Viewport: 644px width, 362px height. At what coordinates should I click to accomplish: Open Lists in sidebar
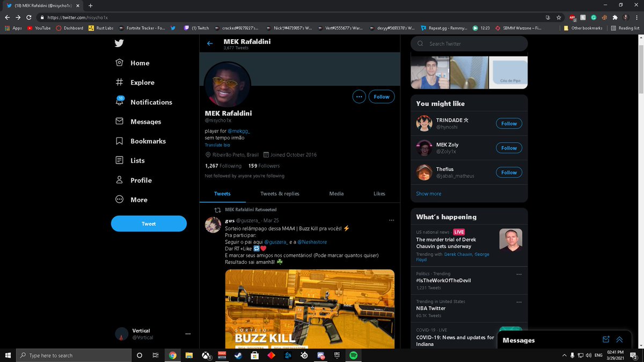click(129, 160)
